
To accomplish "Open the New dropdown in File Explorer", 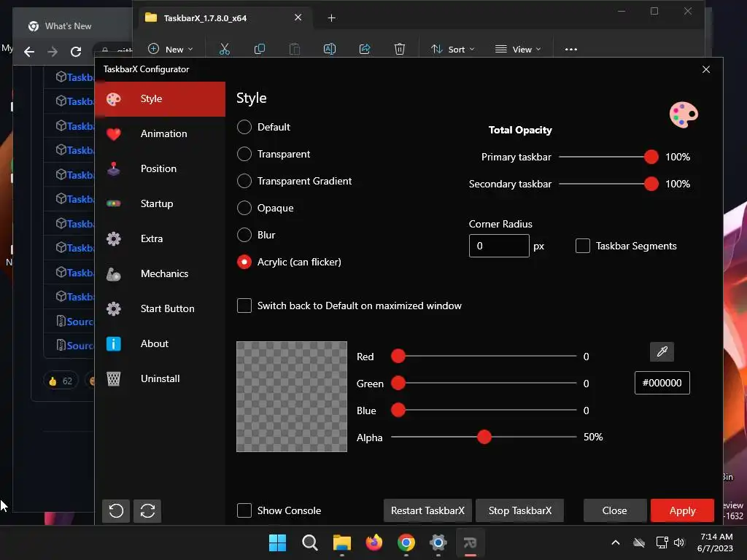I will [171, 49].
